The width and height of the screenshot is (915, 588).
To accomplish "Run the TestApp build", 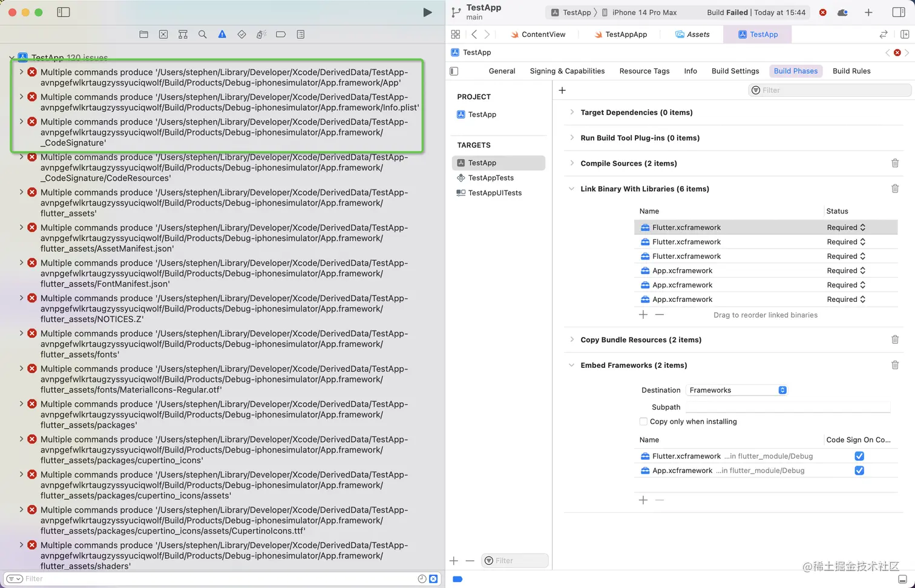I will (427, 12).
